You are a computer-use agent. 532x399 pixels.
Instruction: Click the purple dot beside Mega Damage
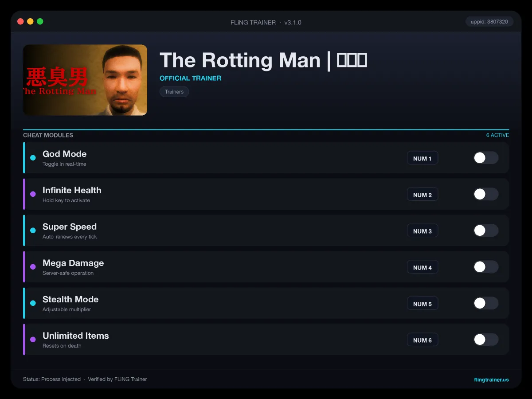click(x=33, y=267)
